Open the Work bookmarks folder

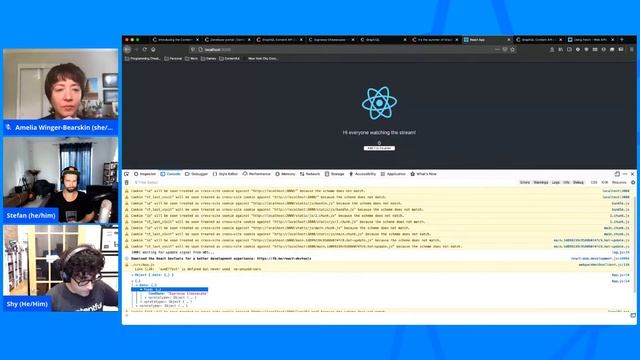click(191, 58)
